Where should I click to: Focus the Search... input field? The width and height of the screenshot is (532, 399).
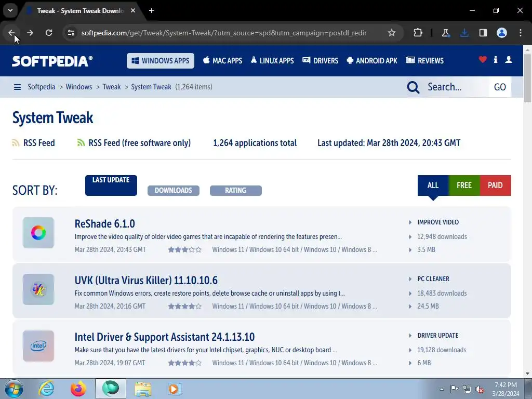pyautogui.click(x=456, y=87)
